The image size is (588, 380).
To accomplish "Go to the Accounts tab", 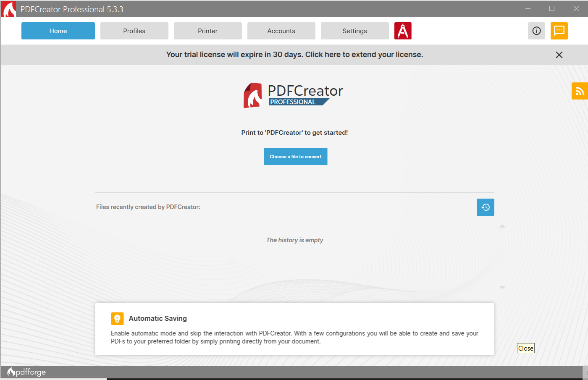I will [281, 31].
